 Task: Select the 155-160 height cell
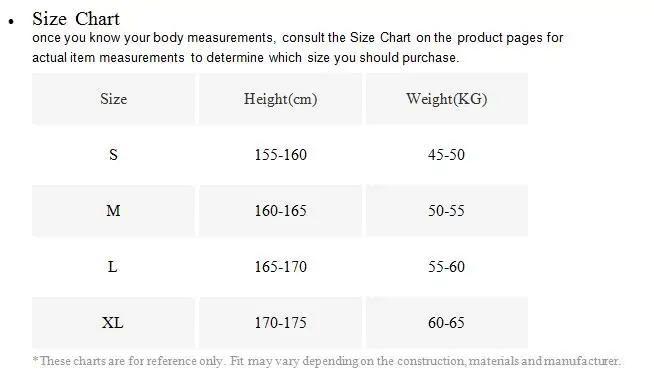280,155
